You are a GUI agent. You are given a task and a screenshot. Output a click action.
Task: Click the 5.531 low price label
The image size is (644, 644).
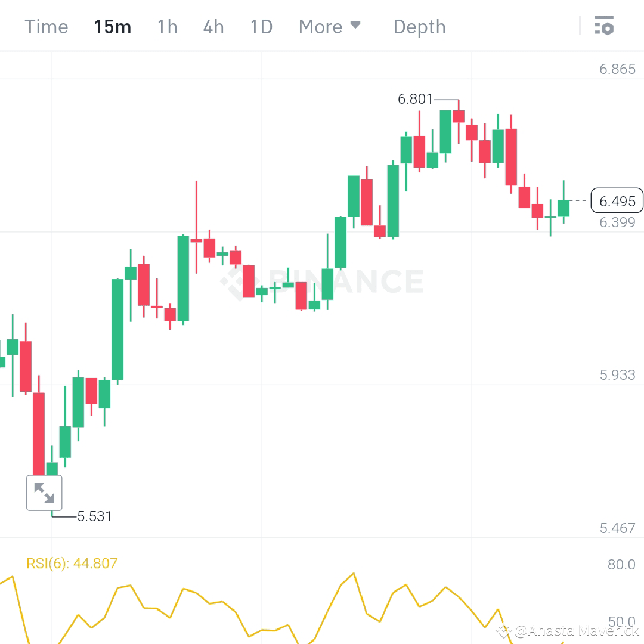[95, 516]
